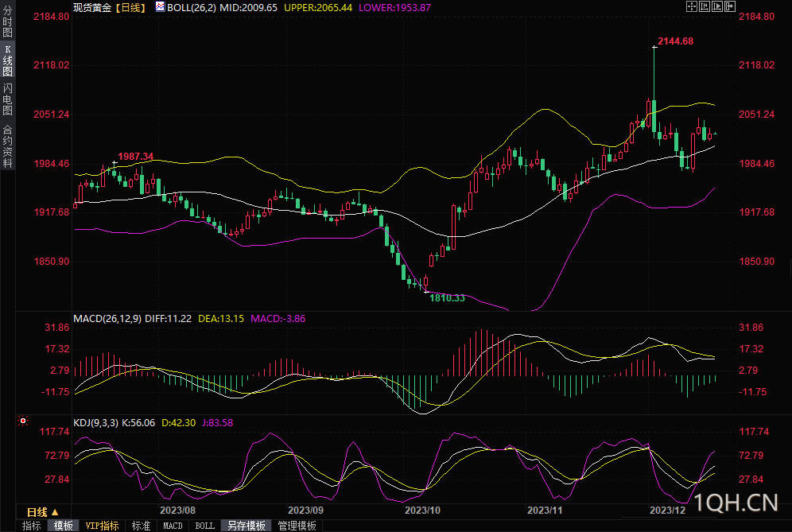Screen dimensions: 792x532
Task: Open 管理模板 template manager
Action: point(297,526)
